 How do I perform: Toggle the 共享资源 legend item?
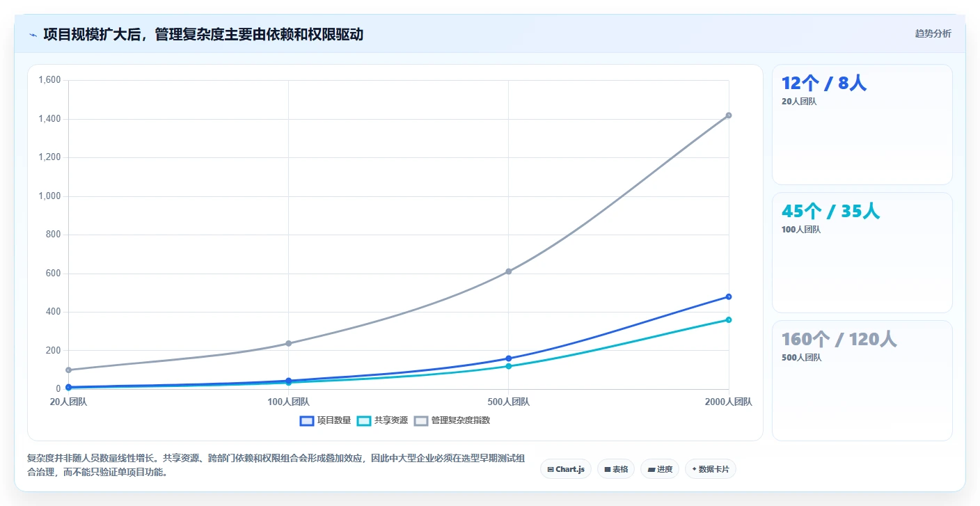[x=382, y=420]
